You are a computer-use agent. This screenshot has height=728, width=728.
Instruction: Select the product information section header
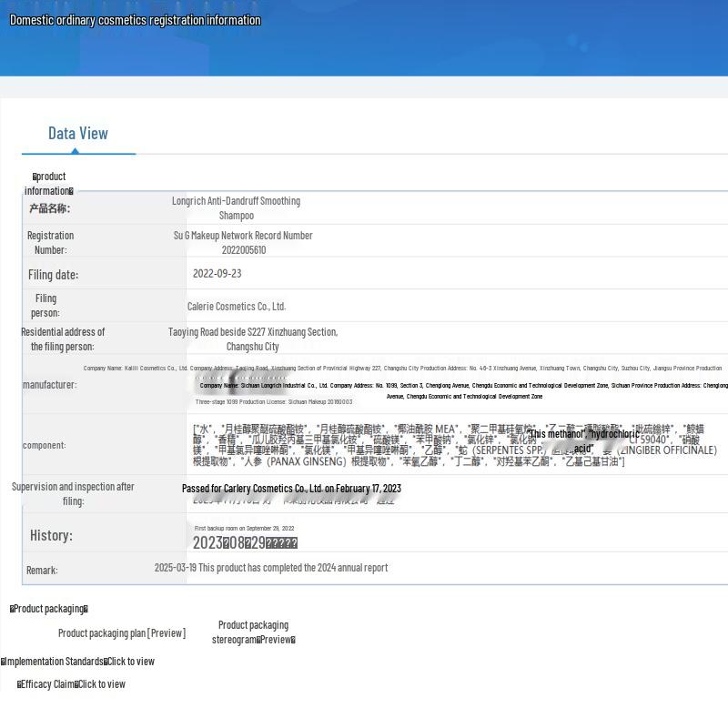click(48, 183)
